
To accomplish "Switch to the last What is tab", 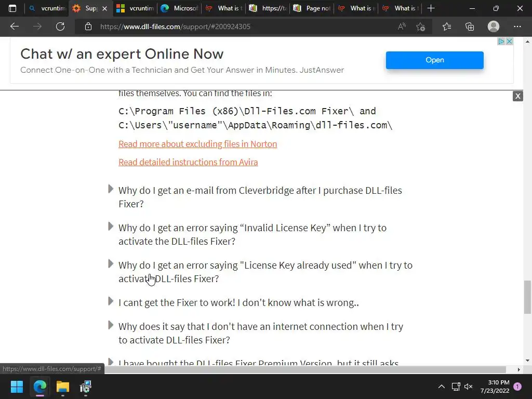I will [x=400, y=8].
